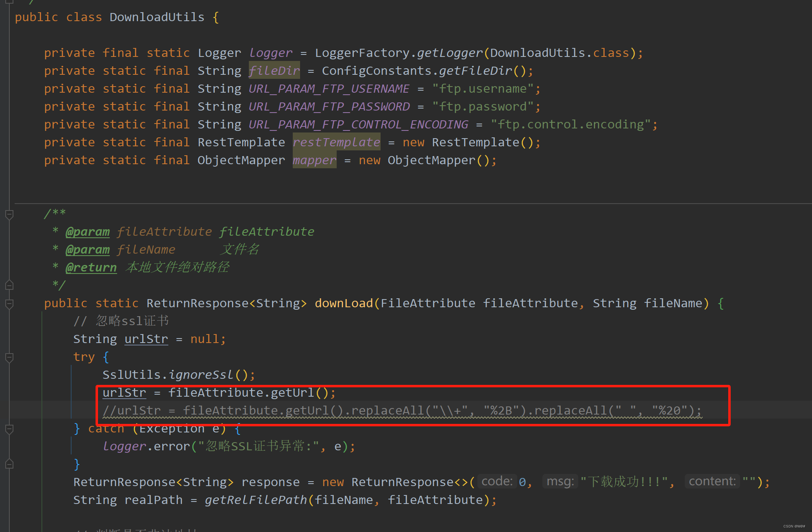Click the downLoad method name
The width and height of the screenshot is (812, 532).
tap(344, 303)
